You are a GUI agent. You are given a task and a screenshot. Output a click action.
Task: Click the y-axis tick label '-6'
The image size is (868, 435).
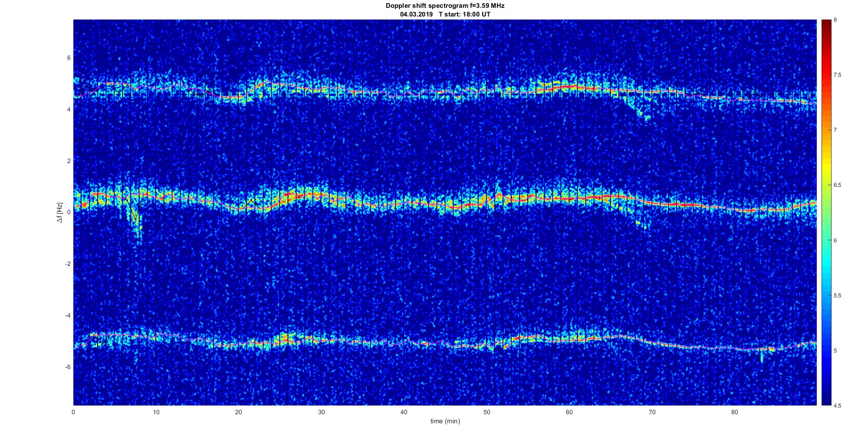click(x=68, y=367)
